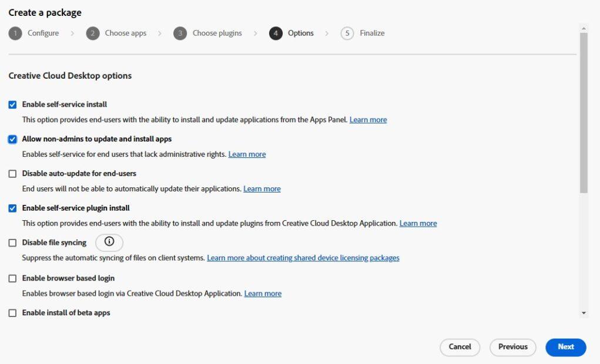Check the Disable file syncing option
The image size is (600, 364).
pos(12,242)
